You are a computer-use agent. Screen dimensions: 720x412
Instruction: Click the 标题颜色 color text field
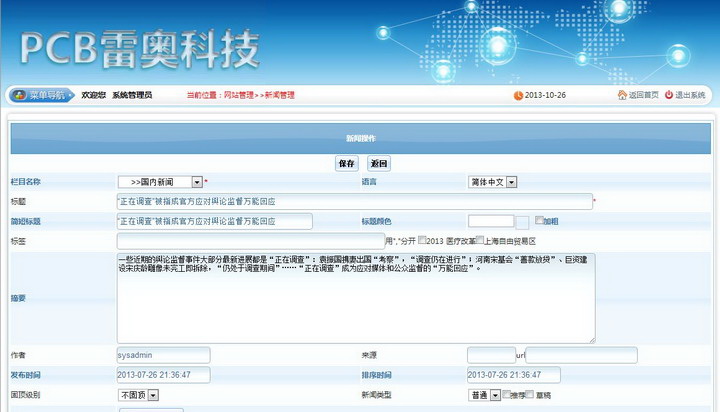coord(491,221)
